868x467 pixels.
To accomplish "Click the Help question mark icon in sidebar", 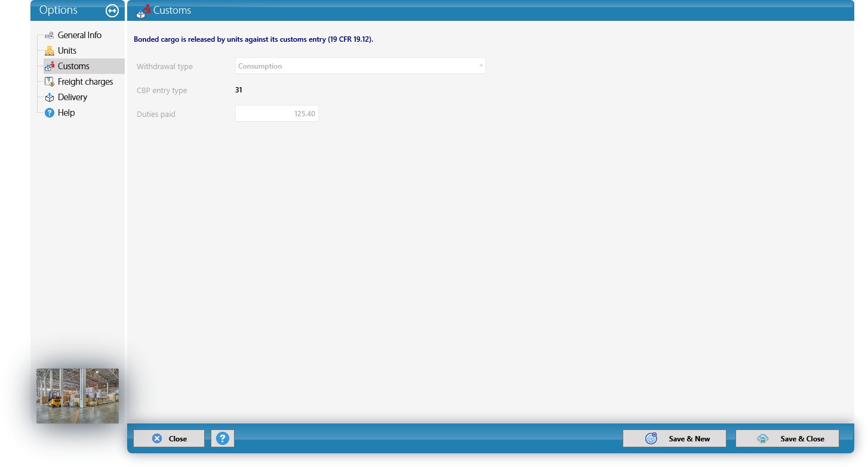I will point(50,113).
